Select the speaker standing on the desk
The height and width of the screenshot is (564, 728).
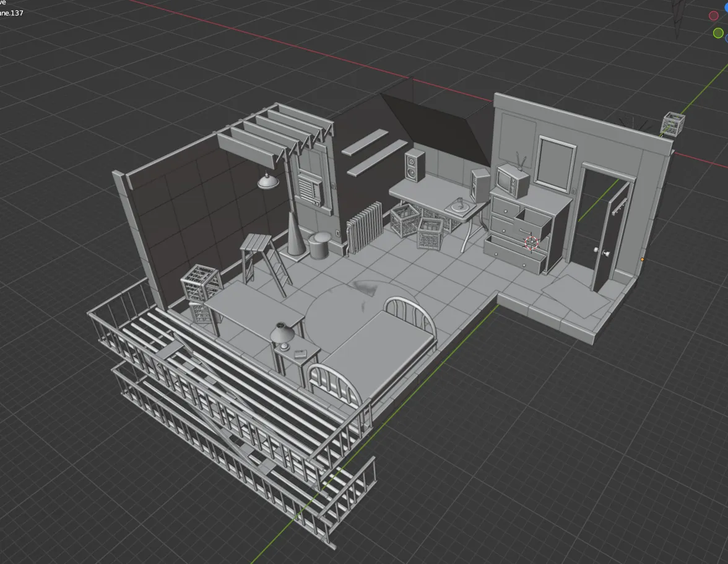pos(480,186)
